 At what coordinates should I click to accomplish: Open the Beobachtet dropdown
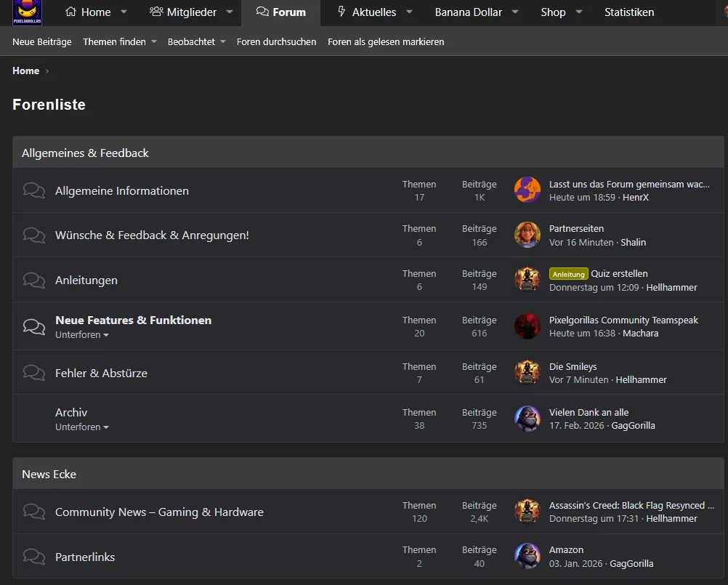point(196,42)
